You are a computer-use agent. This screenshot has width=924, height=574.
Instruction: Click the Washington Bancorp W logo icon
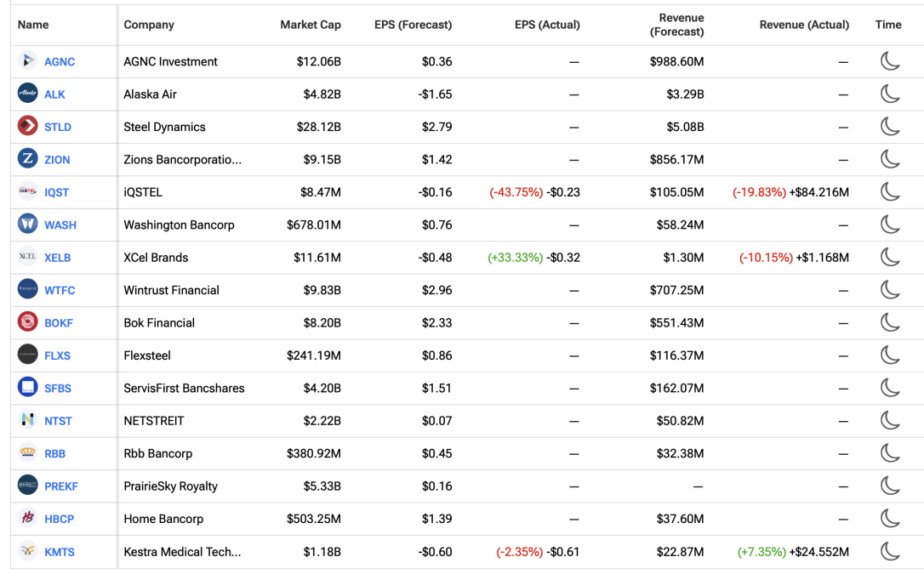[28, 224]
